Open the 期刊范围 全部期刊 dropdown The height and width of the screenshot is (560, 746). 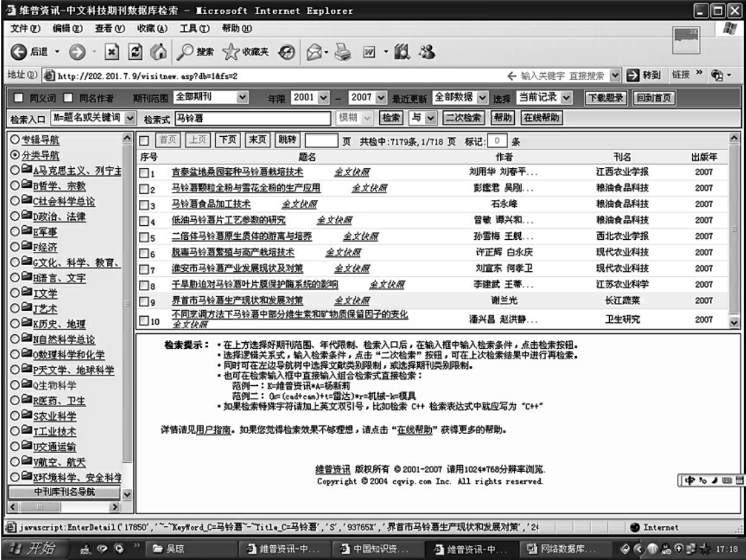coord(211,97)
